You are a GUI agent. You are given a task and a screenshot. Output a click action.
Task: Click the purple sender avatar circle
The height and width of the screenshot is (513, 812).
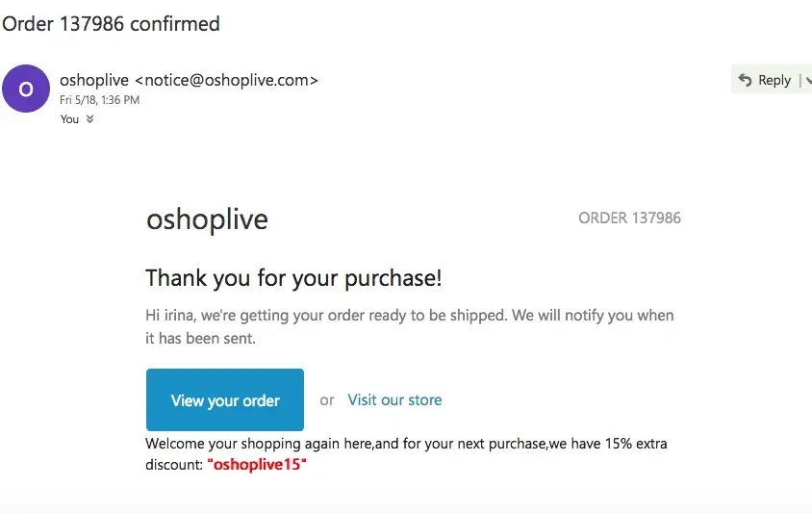[x=26, y=89]
